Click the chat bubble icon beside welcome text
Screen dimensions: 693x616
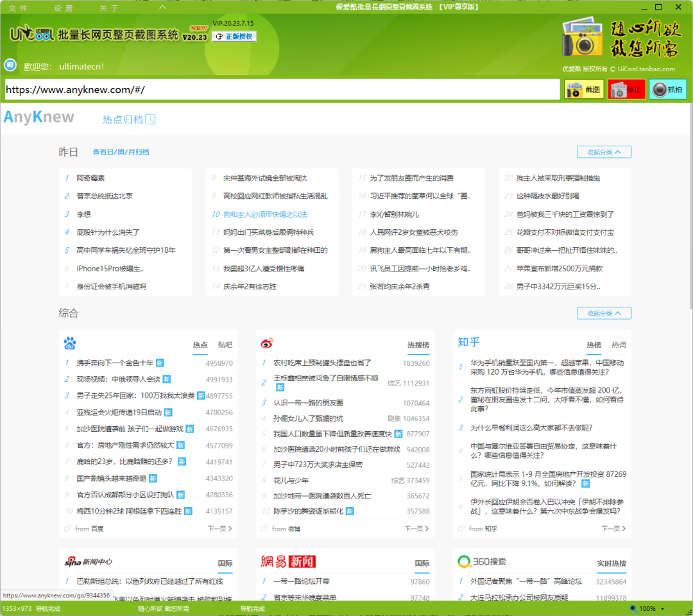click(10, 65)
